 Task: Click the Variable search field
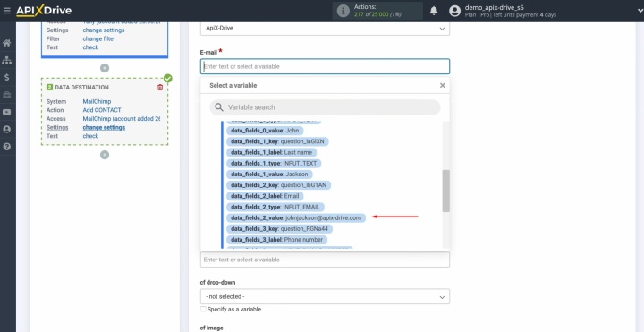click(325, 107)
